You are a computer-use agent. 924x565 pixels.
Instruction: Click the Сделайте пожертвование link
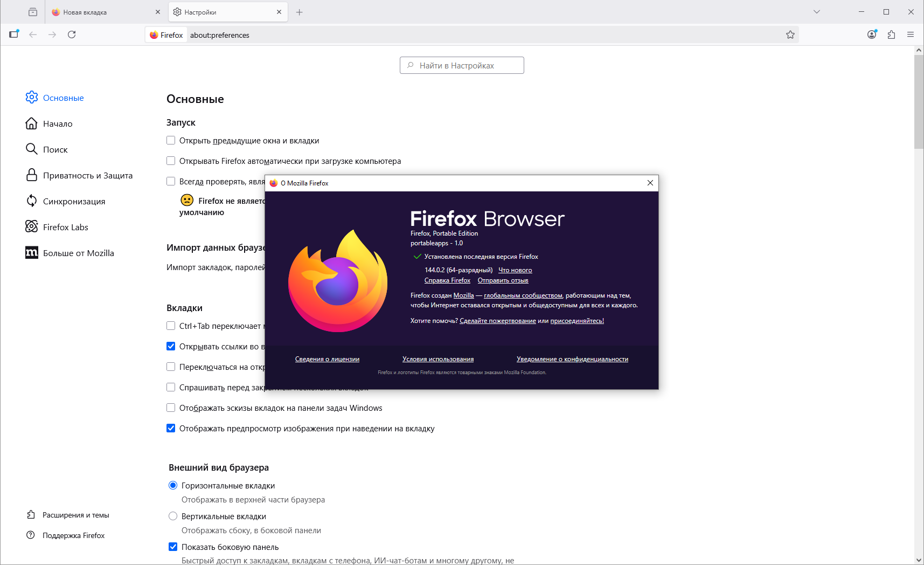(x=498, y=321)
